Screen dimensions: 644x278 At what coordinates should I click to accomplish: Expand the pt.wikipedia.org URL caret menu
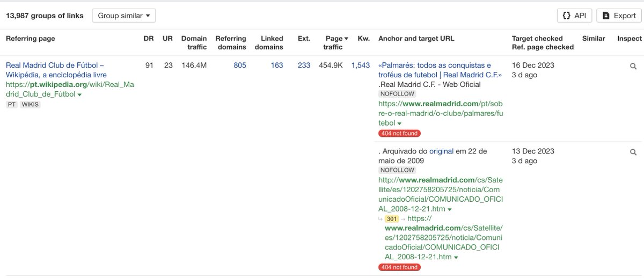pos(79,95)
